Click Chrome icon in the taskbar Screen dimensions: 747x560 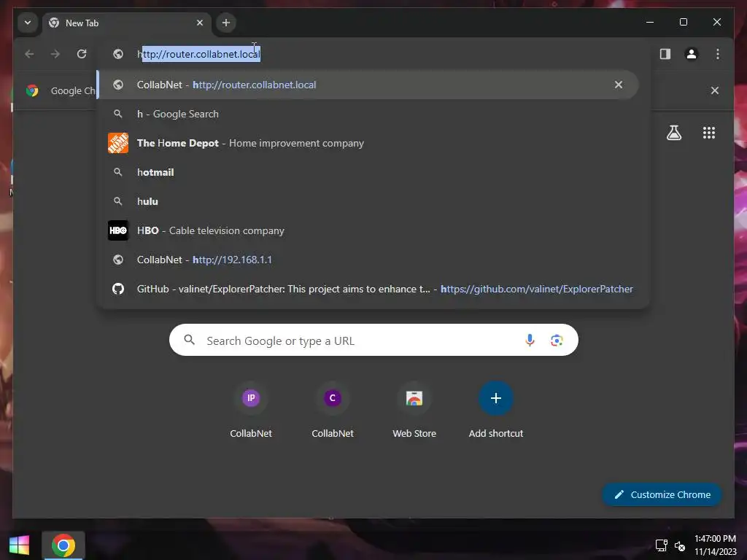pyautogui.click(x=63, y=545)
